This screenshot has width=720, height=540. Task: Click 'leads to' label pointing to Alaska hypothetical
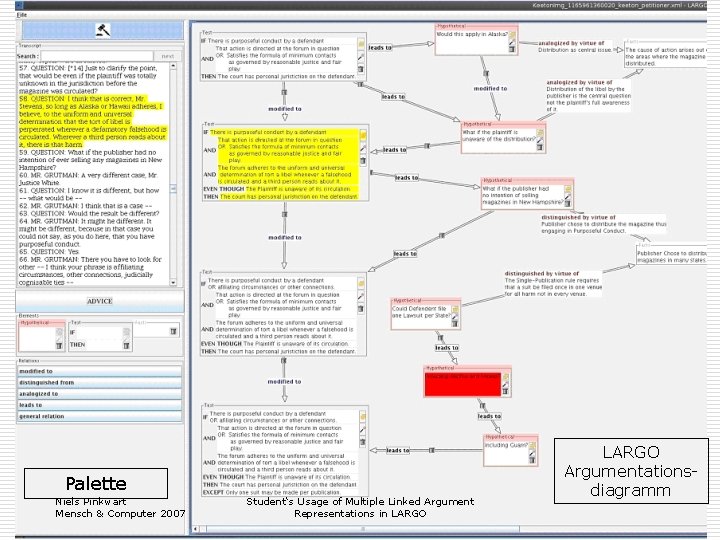380,47
